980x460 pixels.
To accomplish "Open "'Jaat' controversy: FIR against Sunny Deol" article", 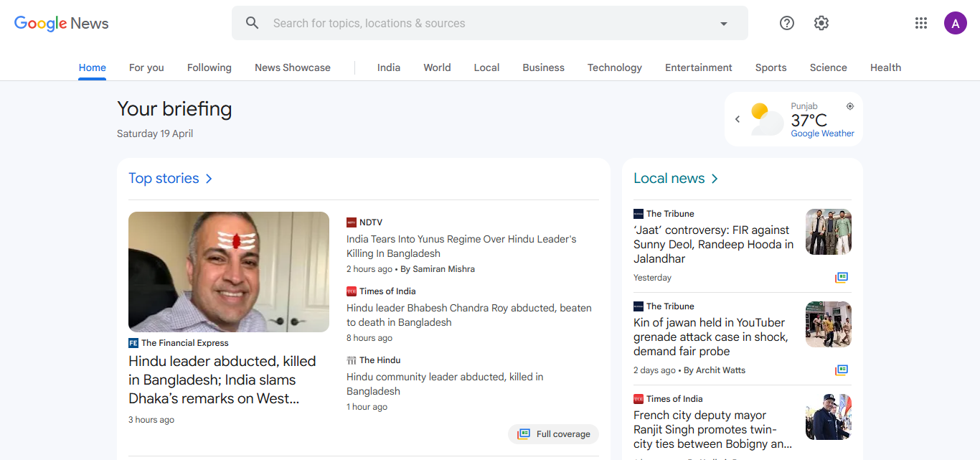I will [714, 245].
